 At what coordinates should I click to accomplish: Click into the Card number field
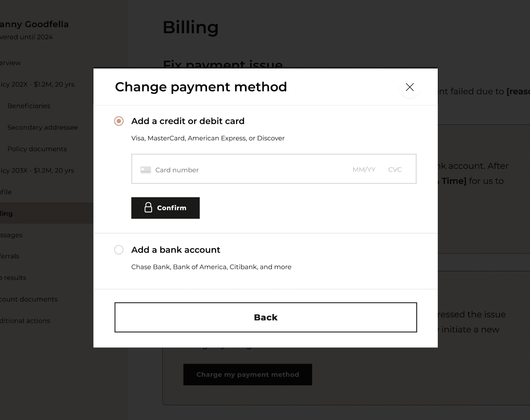[x=209, y=170]
